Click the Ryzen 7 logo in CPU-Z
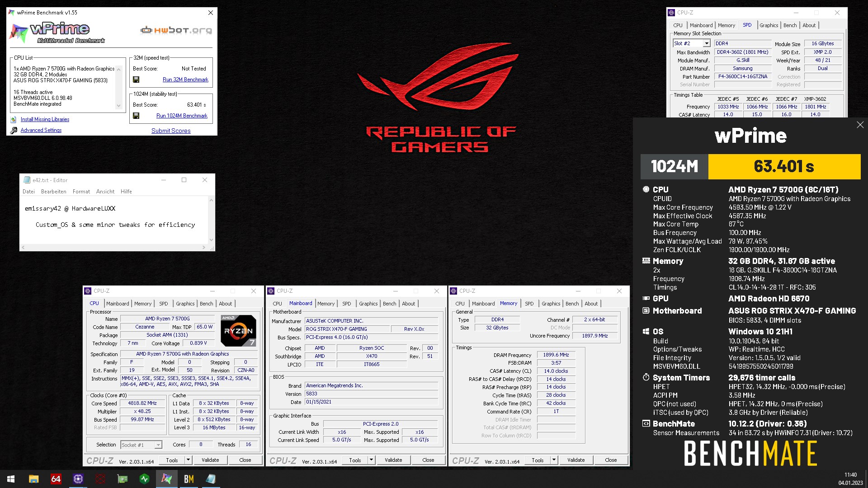868x488 pixels. 238,330
